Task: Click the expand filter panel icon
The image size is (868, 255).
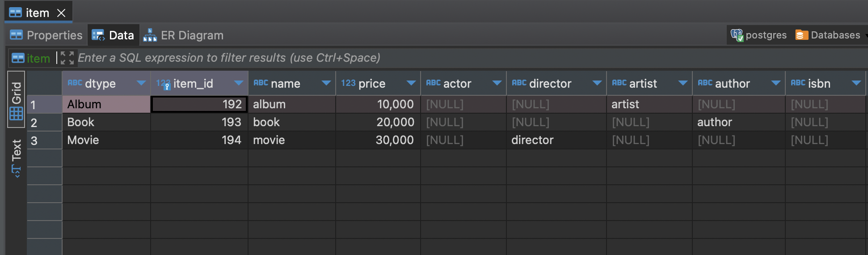Action: point(67,58)
